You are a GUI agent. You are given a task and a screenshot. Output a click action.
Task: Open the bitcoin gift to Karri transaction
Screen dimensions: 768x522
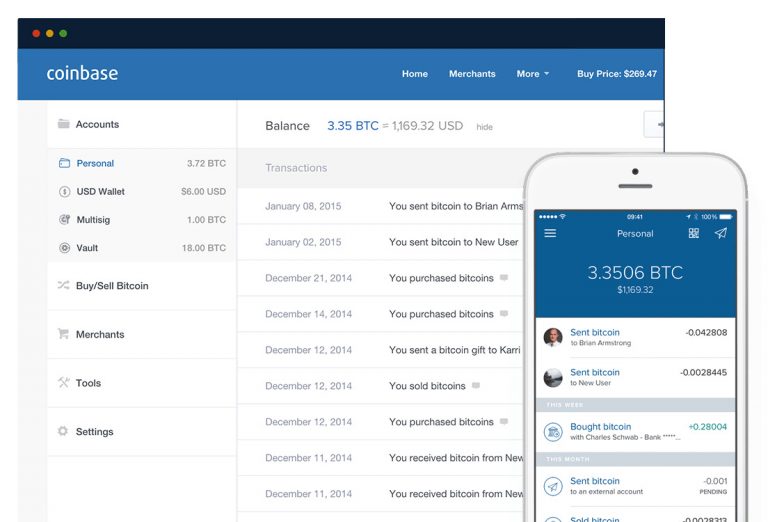click(380, 350)
